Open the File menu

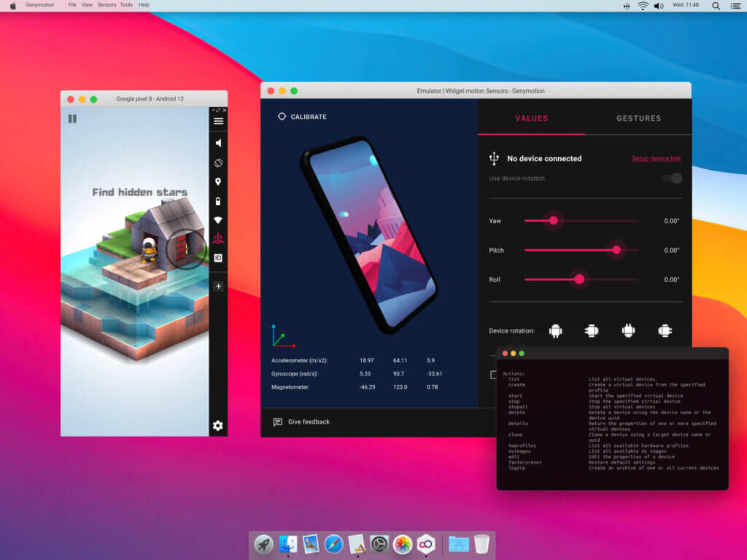coord(72,5)
